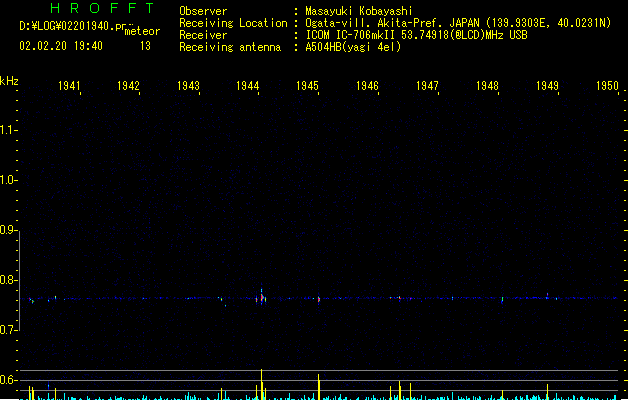Click the kHz axis unit label
This screenshot has height=400, width=629.
point(9,81)
